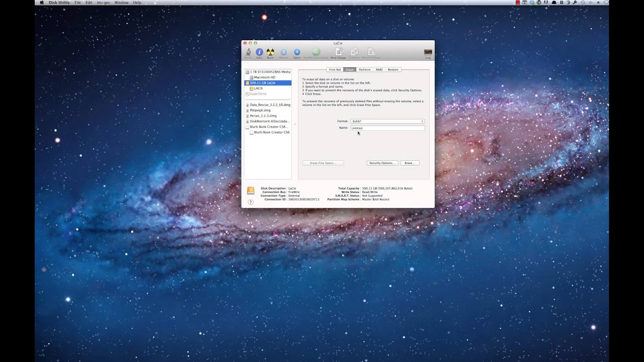Select Data_Rescue_3.2.2_US.dmg
The width and height of the screenshot is (644, 362).
[268, 105]
